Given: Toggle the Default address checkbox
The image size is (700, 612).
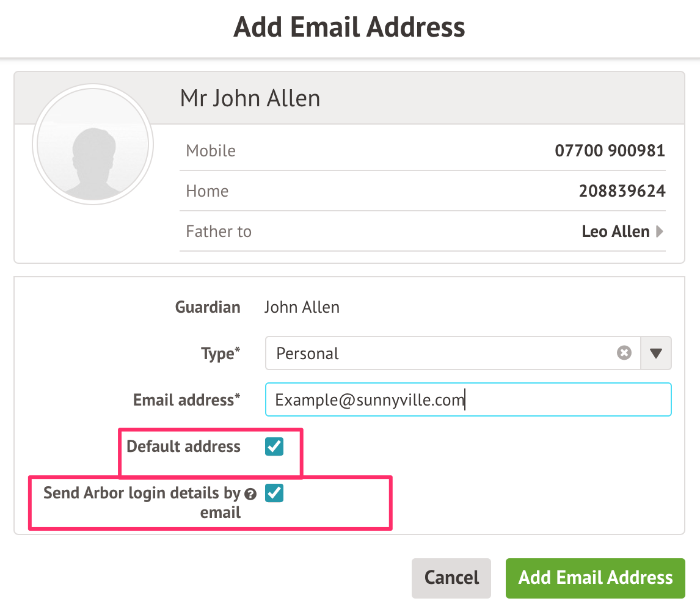Looking at the screenshot, I should (x=274, y=447).
